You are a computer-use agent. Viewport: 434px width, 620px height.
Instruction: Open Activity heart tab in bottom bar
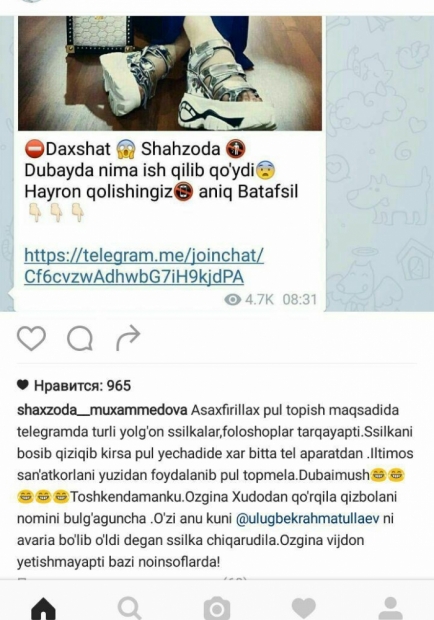[304, 608]
